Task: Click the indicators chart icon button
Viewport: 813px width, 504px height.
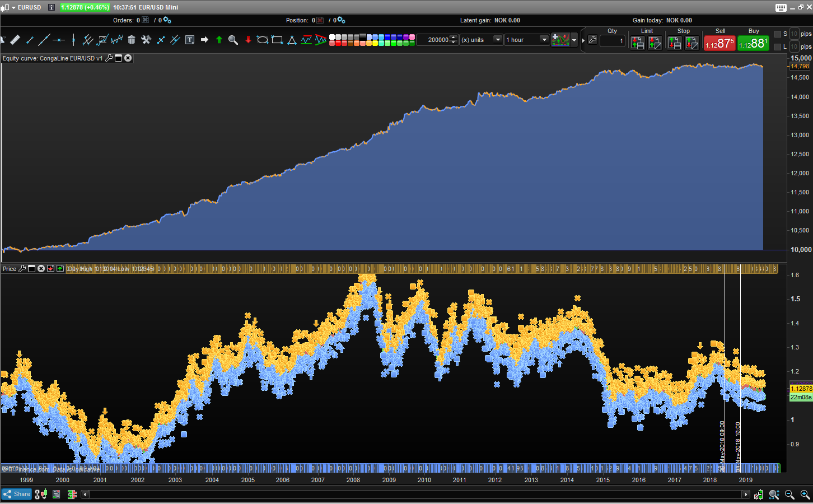Action: pyautogui.click(x=560, y=40)
